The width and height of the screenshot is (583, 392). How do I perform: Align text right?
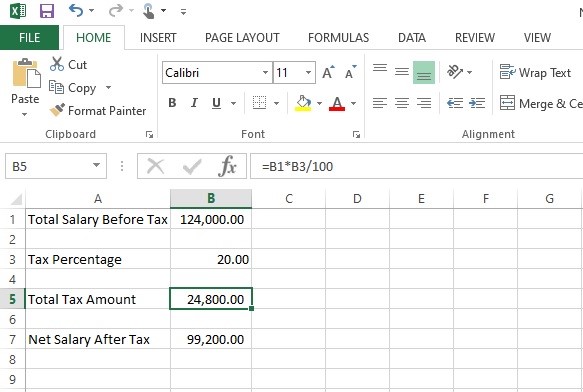[424, 103]
